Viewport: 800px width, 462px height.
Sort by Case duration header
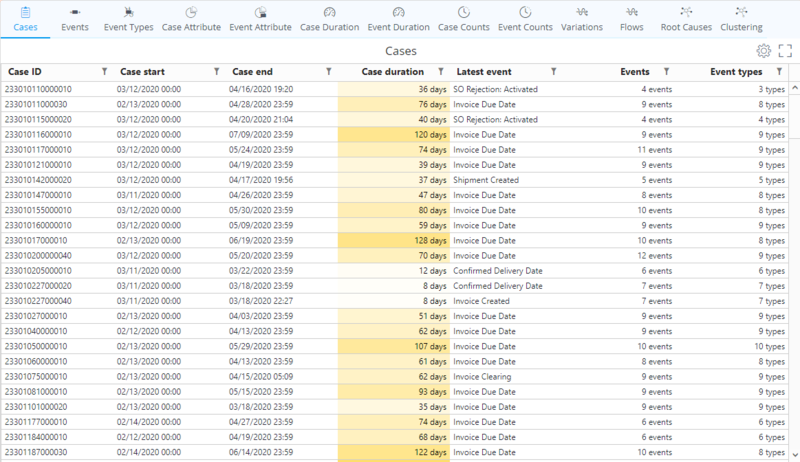[x=392, y=72]
